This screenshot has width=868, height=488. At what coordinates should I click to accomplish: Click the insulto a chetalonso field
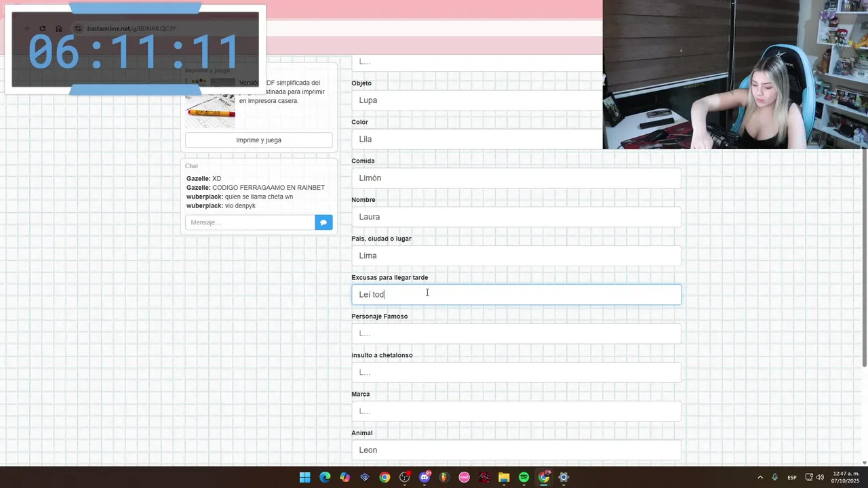[516, 372]
